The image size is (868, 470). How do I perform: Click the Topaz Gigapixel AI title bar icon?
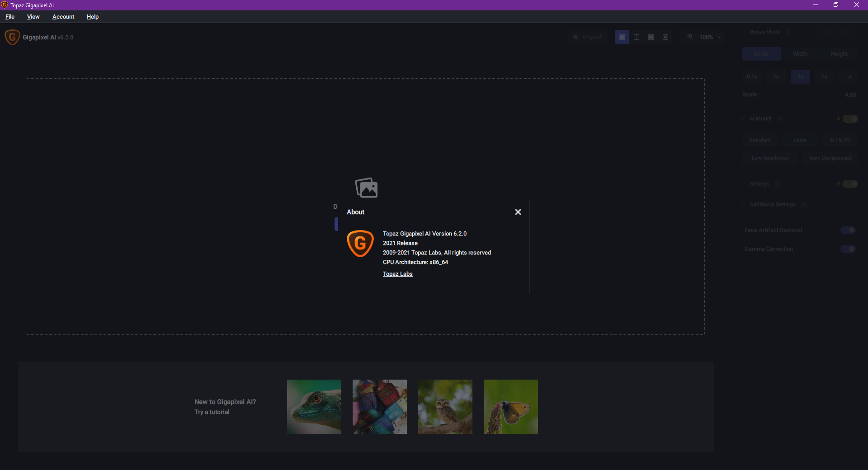(5, 5)
